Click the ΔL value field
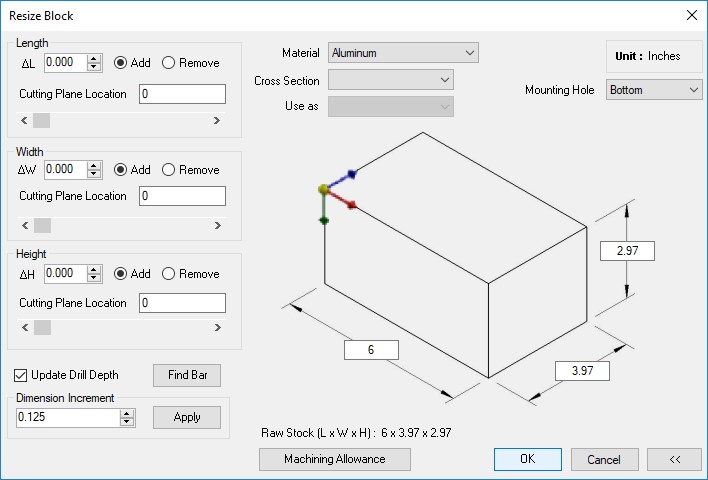 point(65,63)
